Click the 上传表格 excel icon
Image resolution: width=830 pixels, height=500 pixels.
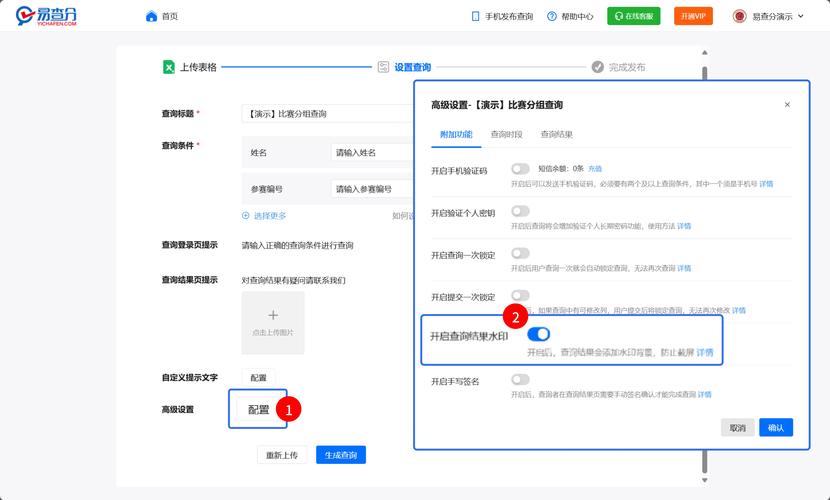(x=168, y=67)
